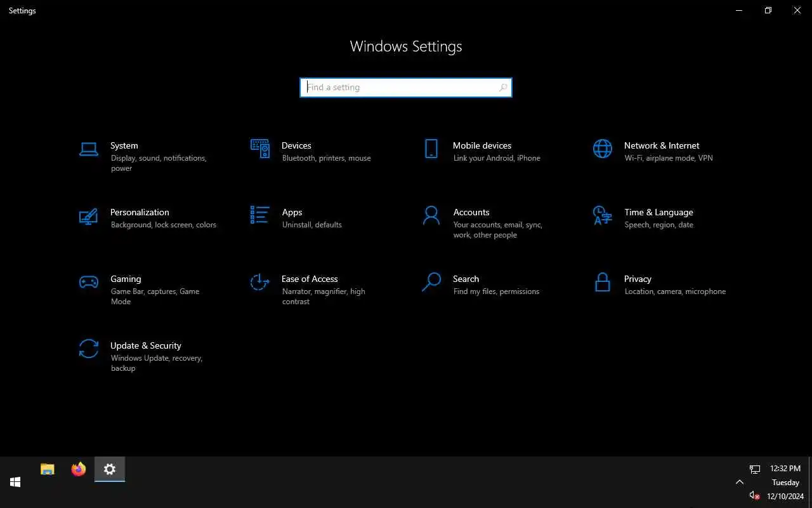
Task: Click 'Uninstall, defaults' description
Action: [x=312, y=225]
